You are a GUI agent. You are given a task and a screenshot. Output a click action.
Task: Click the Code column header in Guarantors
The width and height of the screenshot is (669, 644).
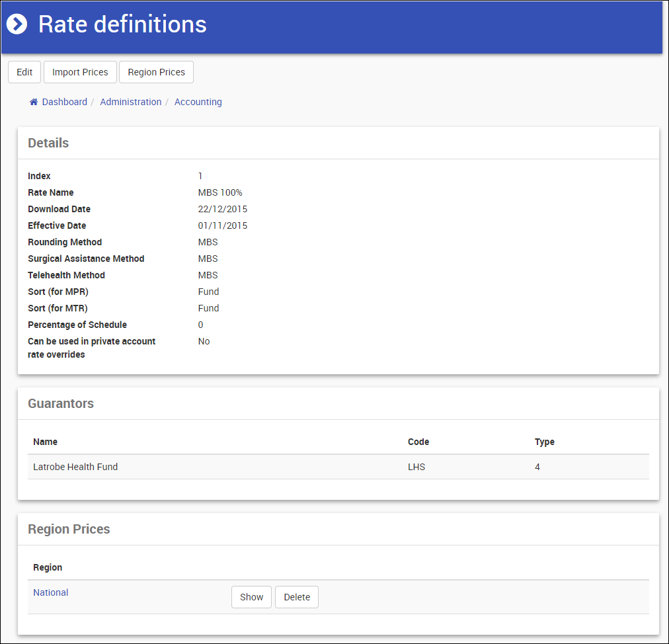click(x=418, y=442)
